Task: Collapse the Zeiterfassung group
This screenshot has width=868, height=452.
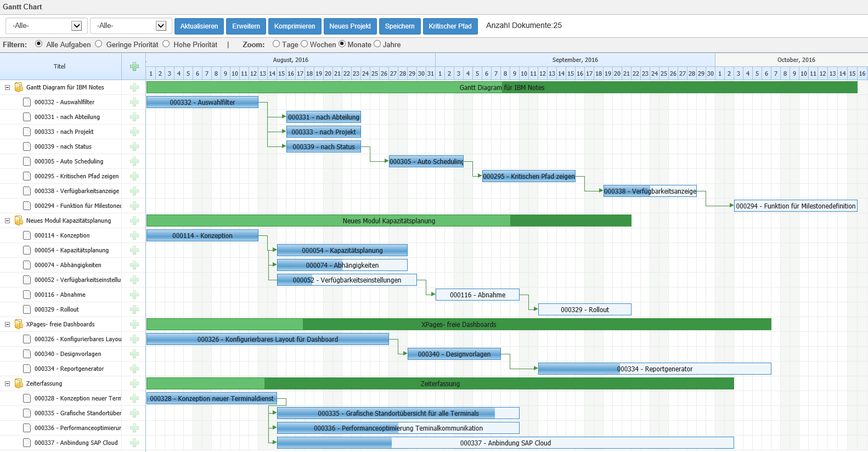Action: point(8,383)
